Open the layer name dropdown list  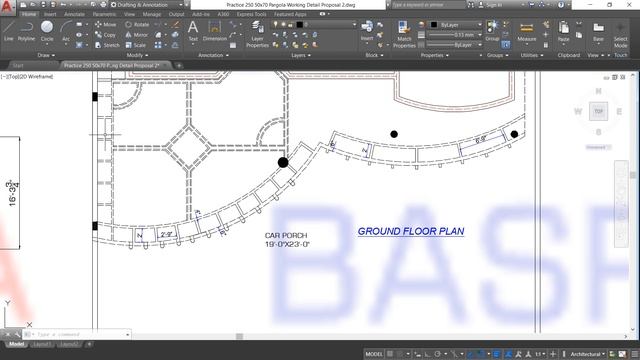(313, 24)
